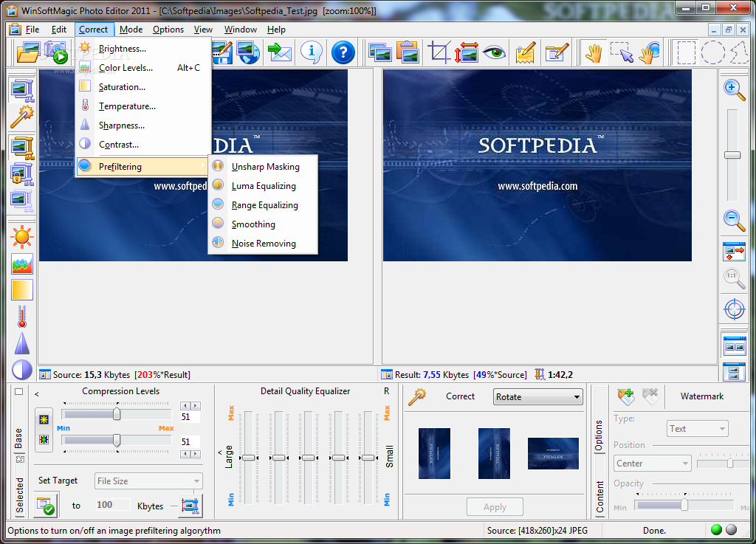Click the Resize image icon with red arrows
Viewport: 756px width, 544px height.
click(466, 52)
